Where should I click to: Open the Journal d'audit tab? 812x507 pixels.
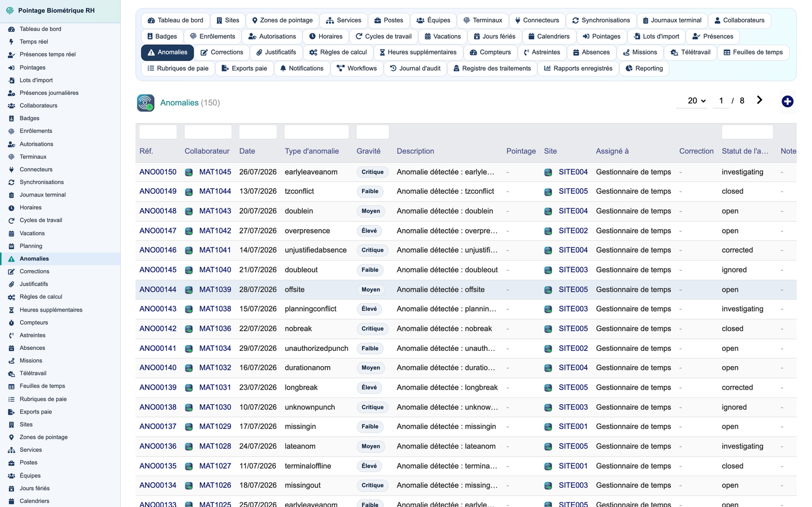click(x=415, y=68)
